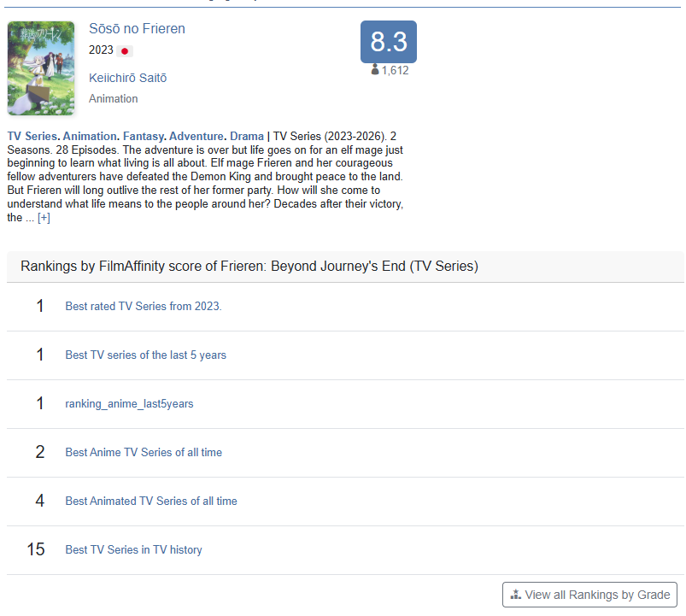Screen dimensions: 686x616
Task: Expand the synopsis with the [+] link
Action: pos(44,218)
